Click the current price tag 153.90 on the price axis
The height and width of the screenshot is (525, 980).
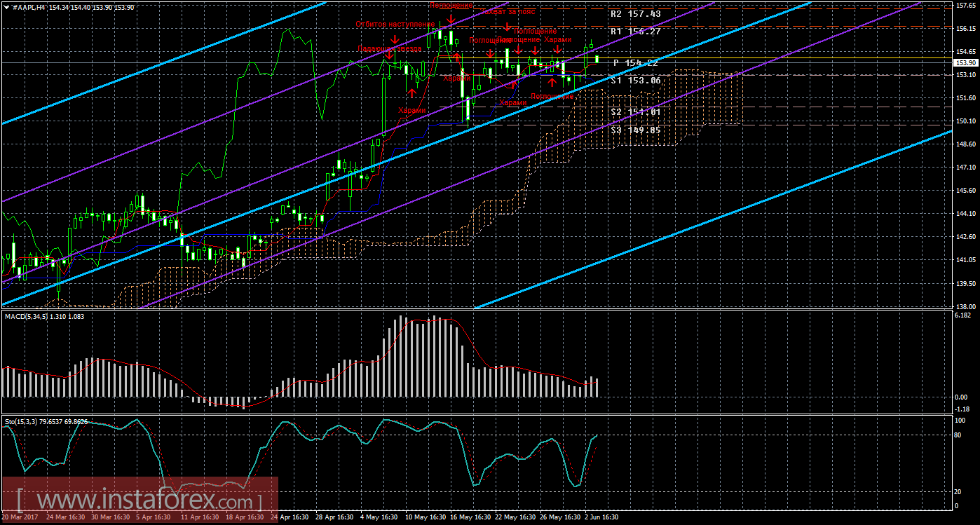[965, 62]
